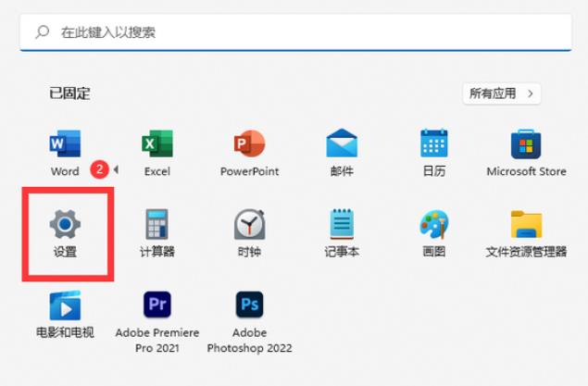Image resolution: width=588 pixels, height=386 pixels.
Task: Click the 已固定 heading text
Action: tap(69, 93)
